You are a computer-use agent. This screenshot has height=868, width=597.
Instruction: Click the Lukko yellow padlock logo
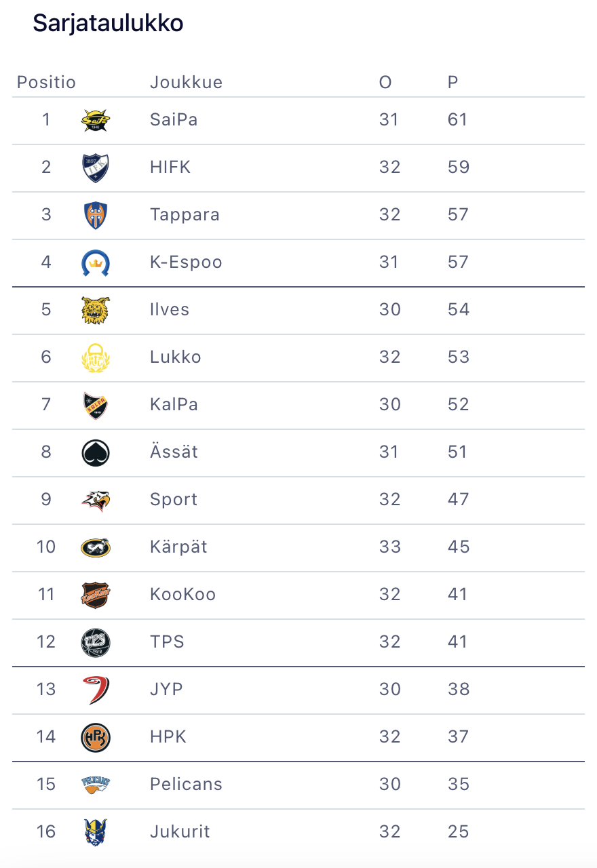tap(95, 358)
